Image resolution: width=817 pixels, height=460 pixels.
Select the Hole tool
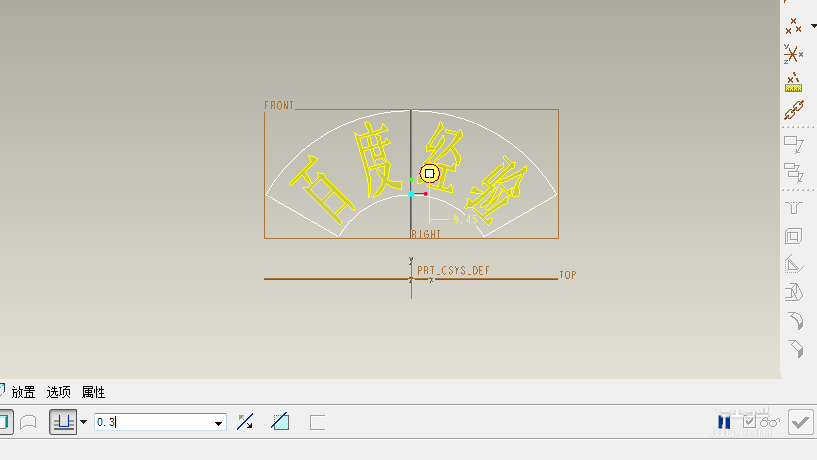(x=794, y=208)
